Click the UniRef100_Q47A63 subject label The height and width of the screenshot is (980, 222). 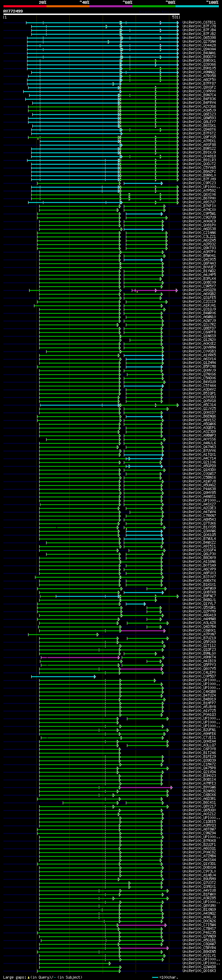click(x=199, y=447)
